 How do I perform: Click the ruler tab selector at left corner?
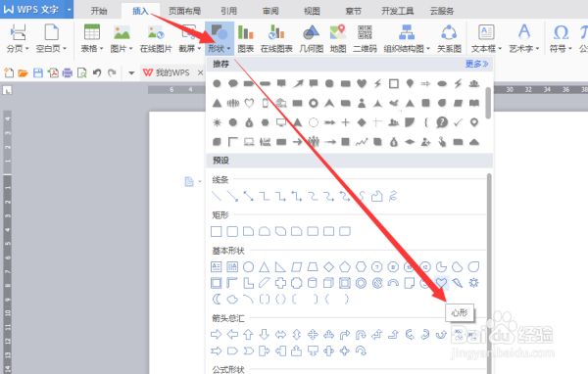pyautogui.click(x=7, y=90)
